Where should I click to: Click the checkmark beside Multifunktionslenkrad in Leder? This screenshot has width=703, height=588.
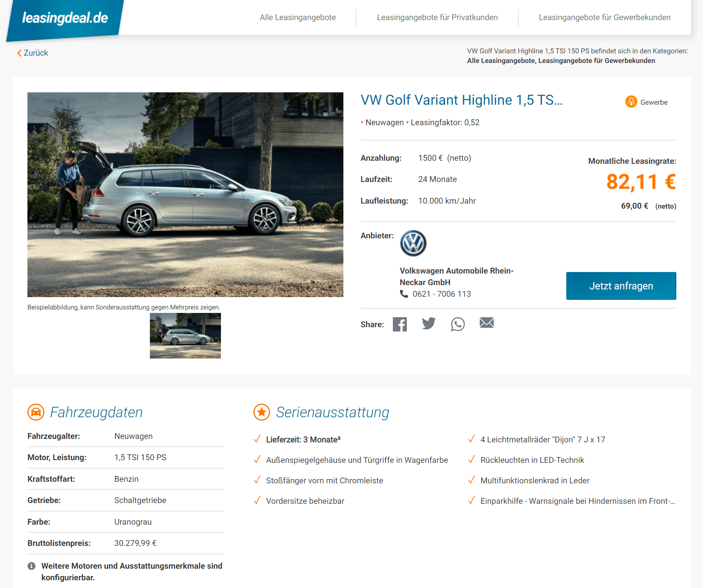tap(471, 480)
